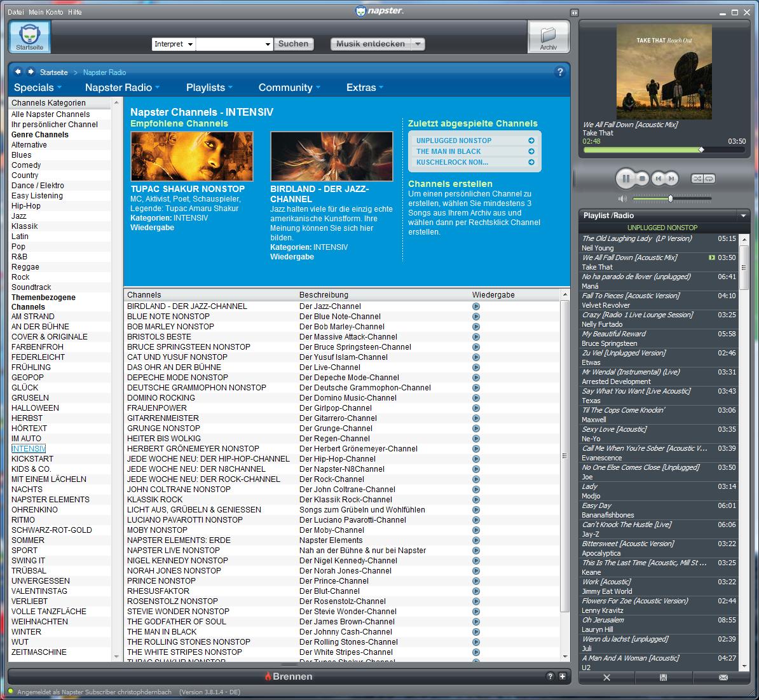Play the STEVIE WONDER NONSTOP channel
The image size is (759, 700).
[476, 612]
